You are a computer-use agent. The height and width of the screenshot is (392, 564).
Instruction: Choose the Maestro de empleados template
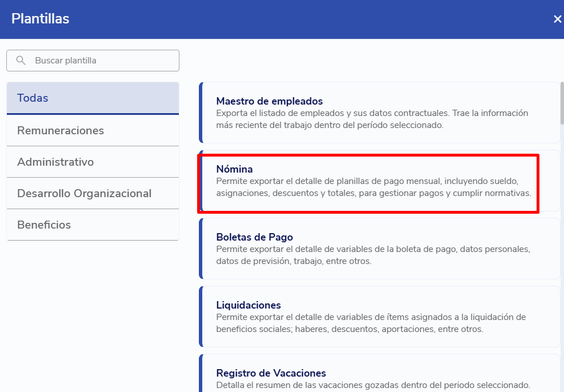tap(269, 101)
